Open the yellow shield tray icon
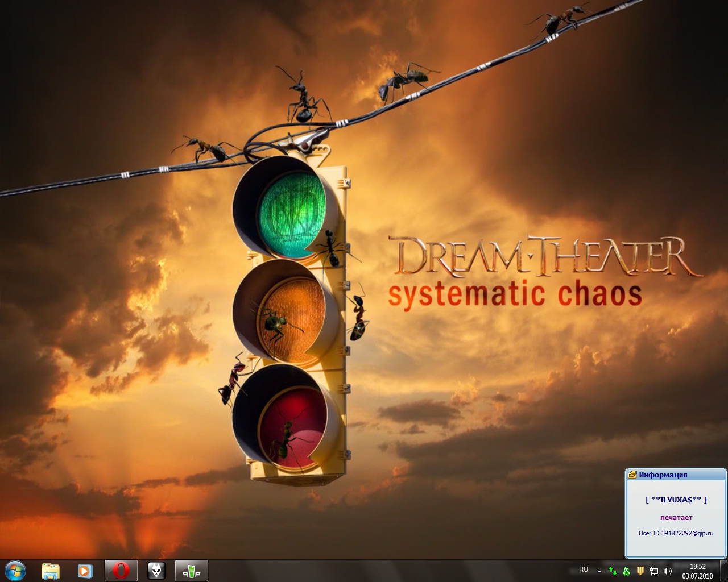The width and height of the screenshot is (728, 582). (640, 571)
